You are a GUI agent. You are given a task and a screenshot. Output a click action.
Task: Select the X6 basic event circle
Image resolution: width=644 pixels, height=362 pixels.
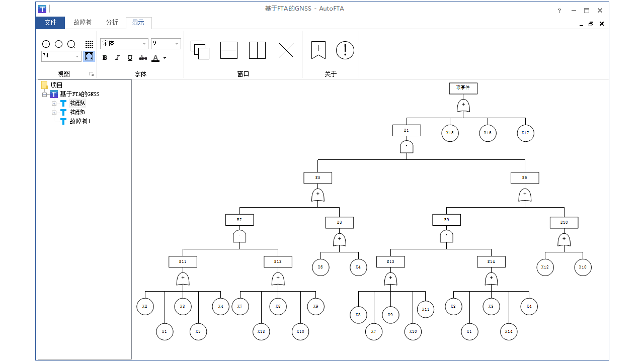320,267
